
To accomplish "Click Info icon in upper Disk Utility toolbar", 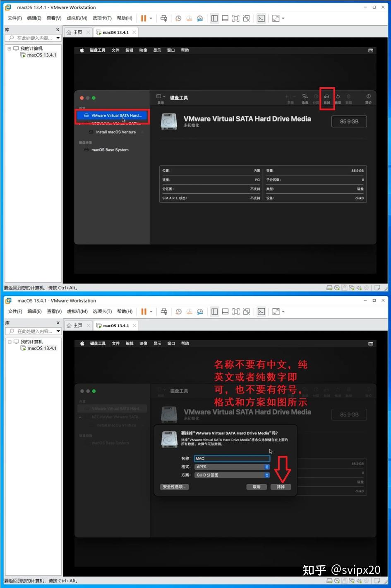I will point(368,96).
